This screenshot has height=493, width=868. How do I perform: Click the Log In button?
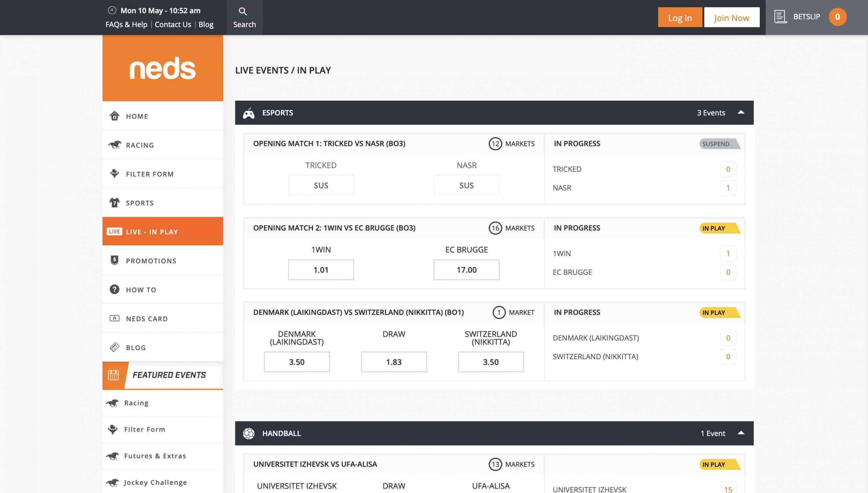pos(680,17)
